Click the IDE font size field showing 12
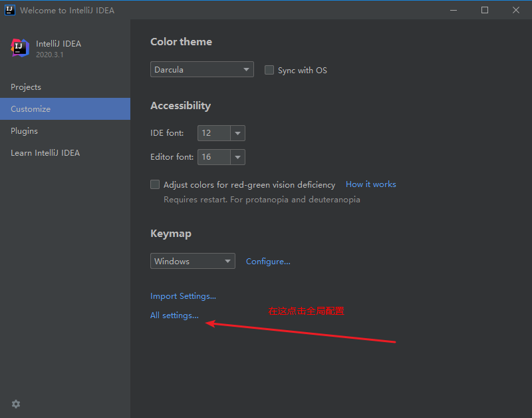This screenshot has height=418, width=532. [213, 132]
